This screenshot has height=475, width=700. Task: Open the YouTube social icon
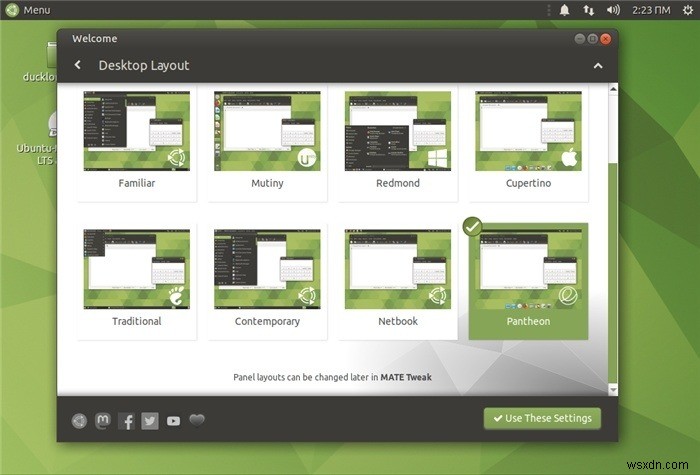[x=173, y=421]
